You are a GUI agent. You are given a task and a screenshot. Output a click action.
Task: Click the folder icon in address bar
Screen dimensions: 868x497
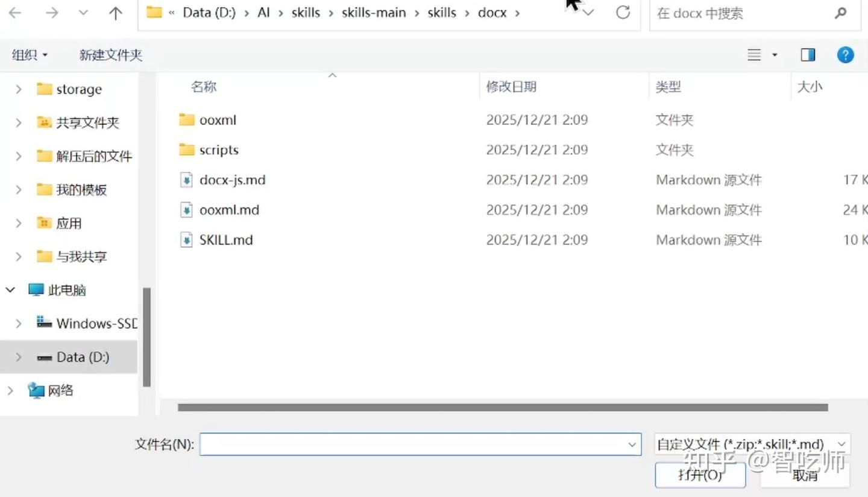coord(154,12)
